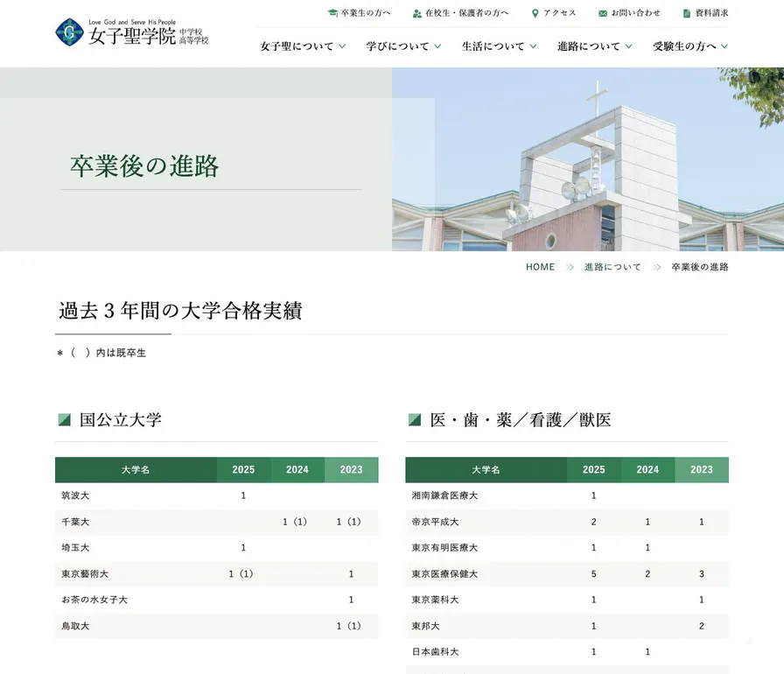This screenshot has height=674, width=784.
Task: Click the 卒業後の進路 breadcrumb text
Action: coord(700,267)
